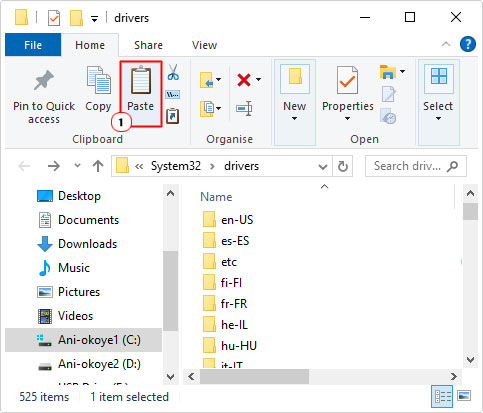Collapse the ribbon with chevron

tap(446, 44)
